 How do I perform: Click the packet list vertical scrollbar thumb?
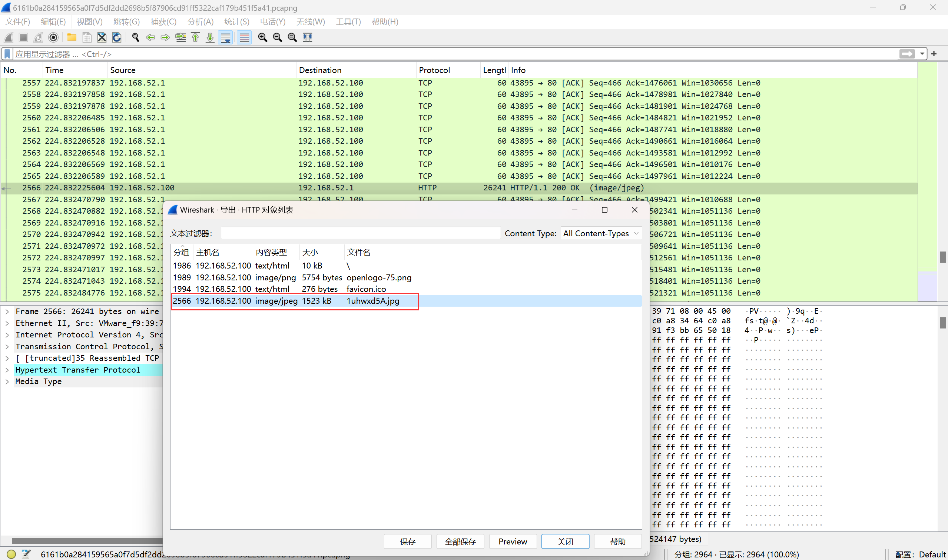click(942, 257)
